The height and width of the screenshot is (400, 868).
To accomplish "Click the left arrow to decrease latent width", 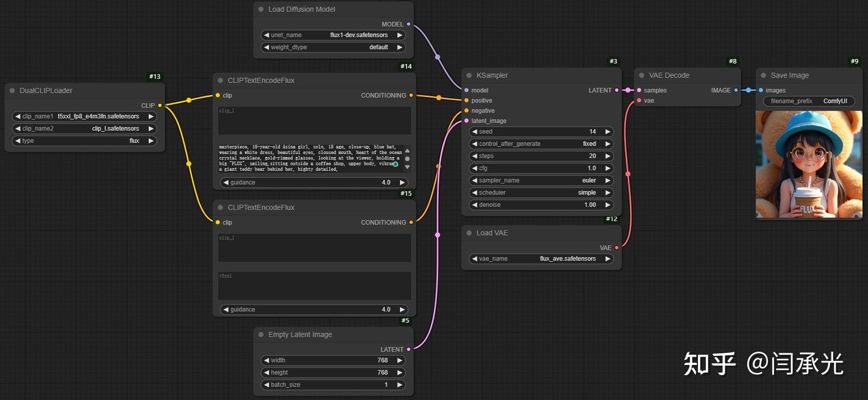I will point(266,360).
